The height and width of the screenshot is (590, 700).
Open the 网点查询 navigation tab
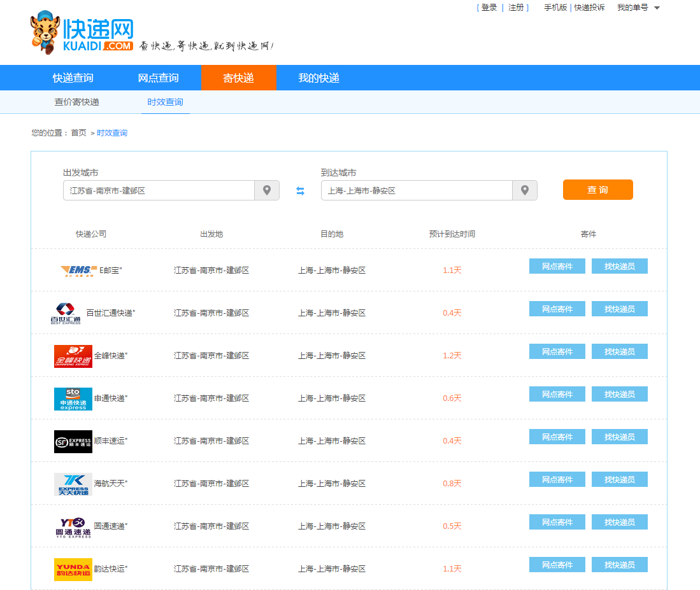159,78
